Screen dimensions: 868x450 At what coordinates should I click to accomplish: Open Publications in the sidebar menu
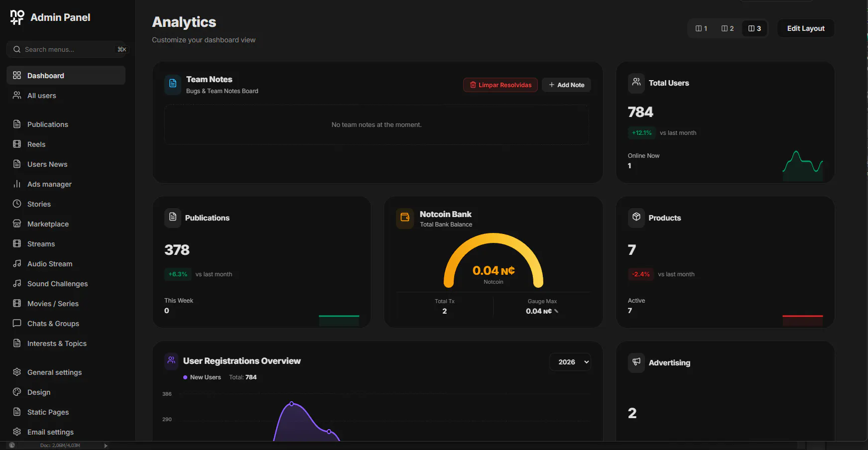coord(66,124)
